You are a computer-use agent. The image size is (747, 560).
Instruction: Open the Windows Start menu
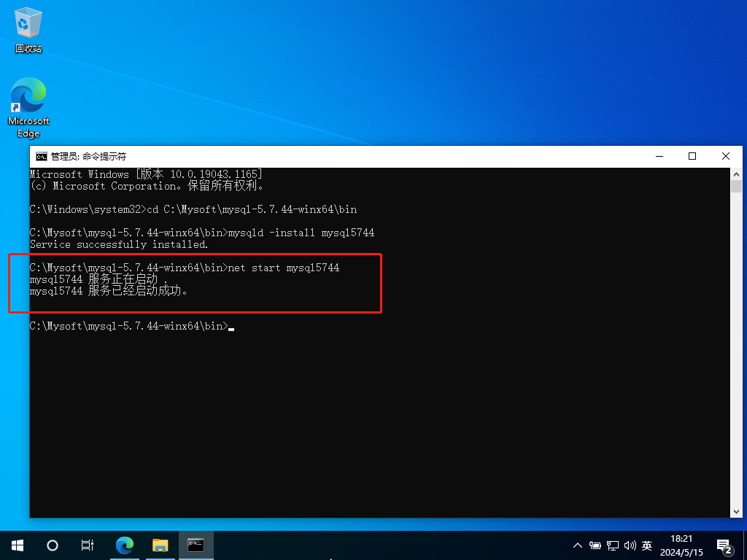click(x=18, y=545)
